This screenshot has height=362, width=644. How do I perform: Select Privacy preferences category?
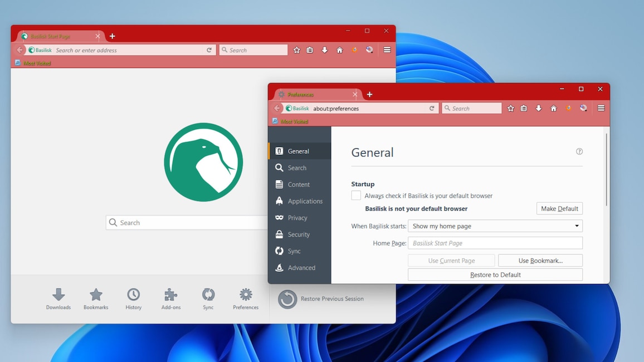click(x=299, y=218)
